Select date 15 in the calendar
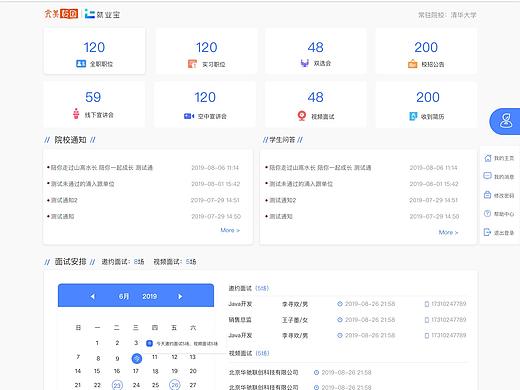Image resolution: width=520 pixels, height=390 pixels. tap(97, 371)
